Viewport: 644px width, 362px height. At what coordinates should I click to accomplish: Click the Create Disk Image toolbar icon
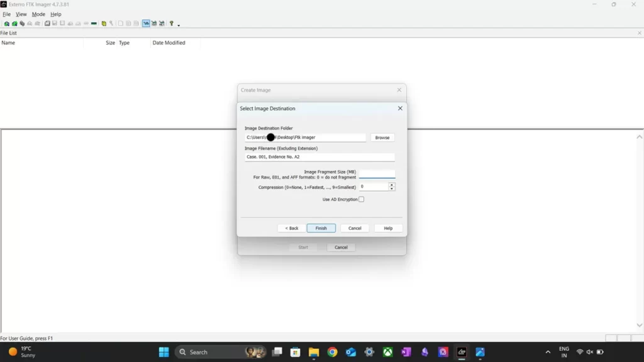[47, 24]
